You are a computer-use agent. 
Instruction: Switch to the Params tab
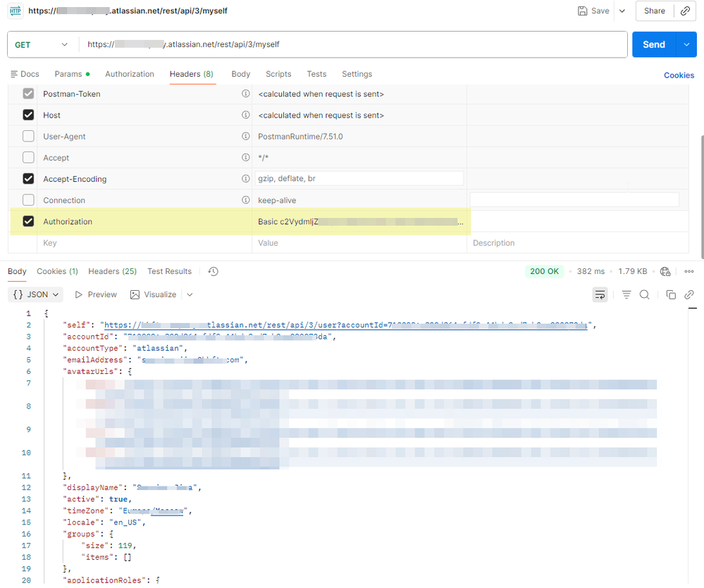(x=72, y=74)
